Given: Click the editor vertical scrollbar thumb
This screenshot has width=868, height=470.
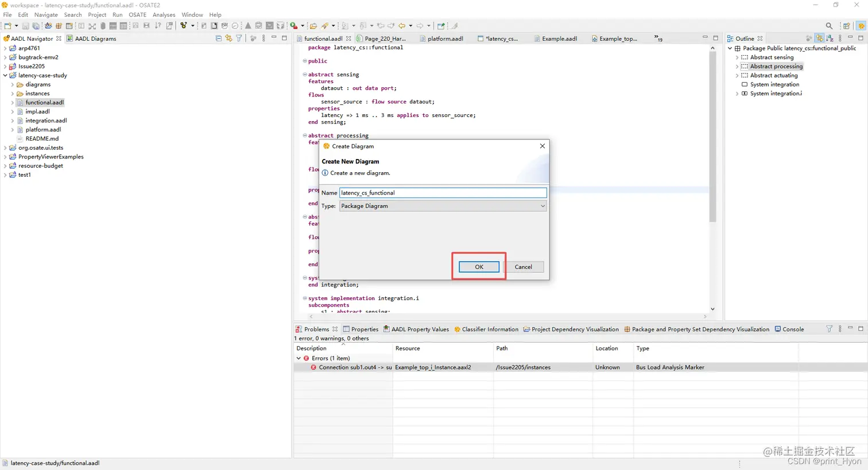Looking at the screenshot, I should [x=712, y=137].
